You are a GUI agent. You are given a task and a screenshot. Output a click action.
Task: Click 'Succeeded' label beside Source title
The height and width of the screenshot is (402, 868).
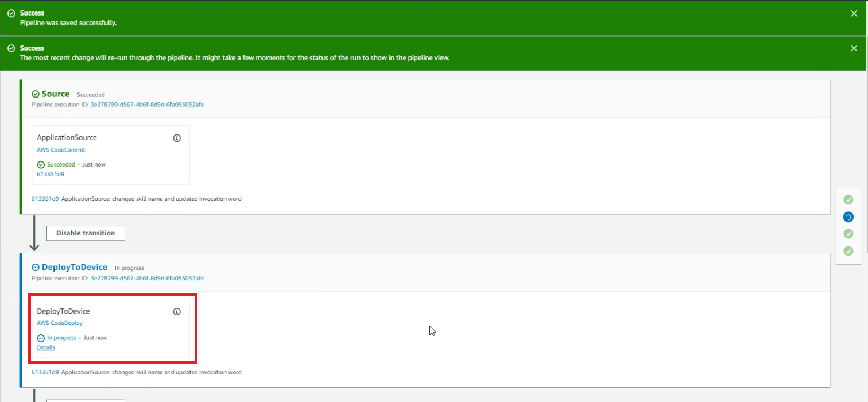pyautogui.click(x=91, y=95)
